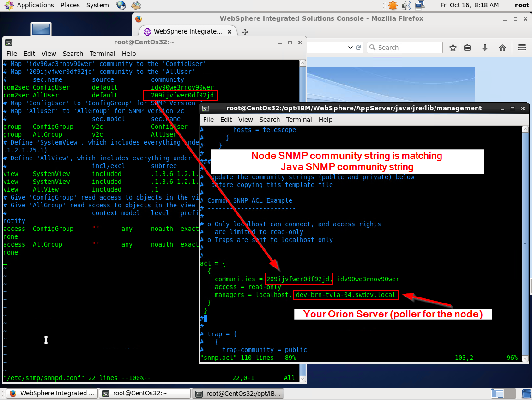Reload the page in Firefox
Screen dimensions: 532x400
click(358, 48)
